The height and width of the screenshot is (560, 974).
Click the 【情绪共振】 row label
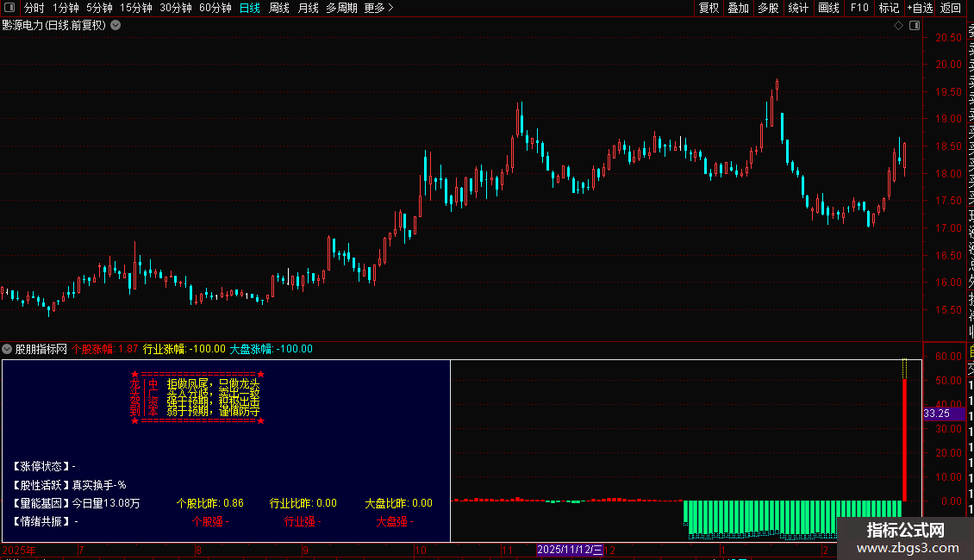point(41,521)
